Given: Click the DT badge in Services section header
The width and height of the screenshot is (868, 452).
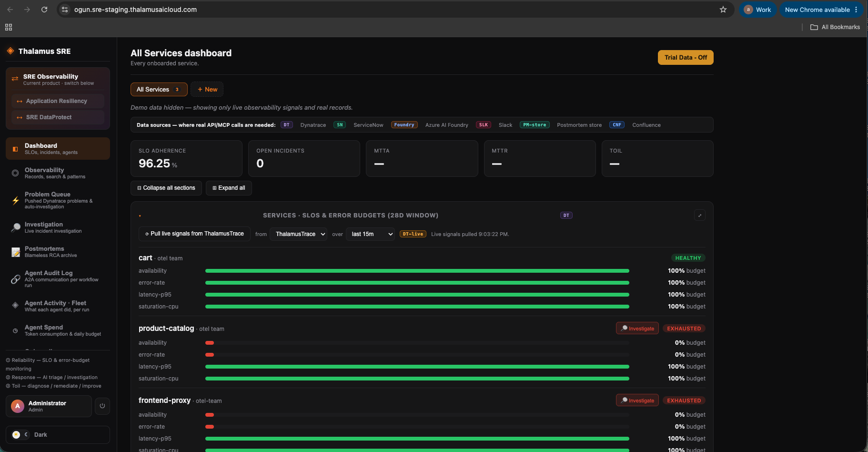Looking at the screenshot, I should point(566,216).
